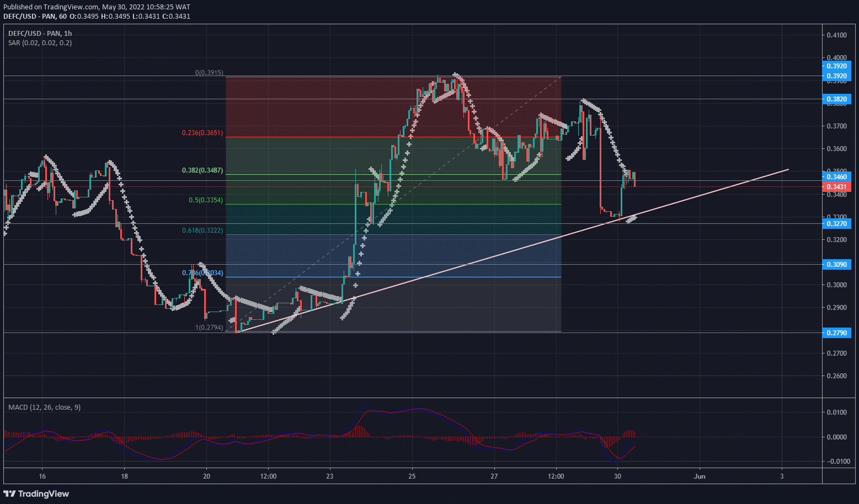Click date 27 on time axis
The width and height of the screenshot is (859, 504).
(494, 476)
